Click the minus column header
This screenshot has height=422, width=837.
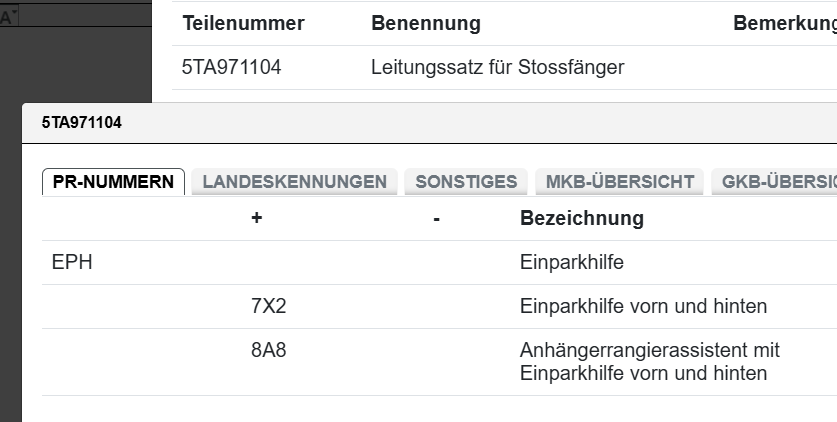tap(437, 218)
